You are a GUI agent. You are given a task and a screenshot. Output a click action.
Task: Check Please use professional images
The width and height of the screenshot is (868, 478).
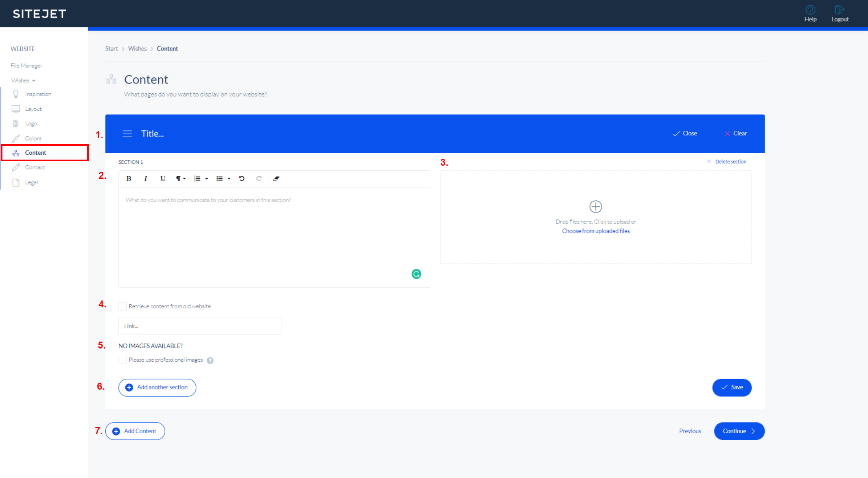[x=122, y=360]
